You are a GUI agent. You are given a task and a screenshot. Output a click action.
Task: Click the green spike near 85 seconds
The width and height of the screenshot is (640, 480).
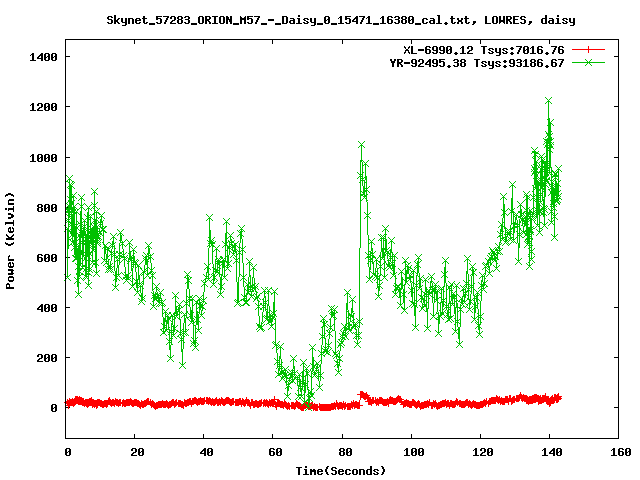(x=361, y=145)
